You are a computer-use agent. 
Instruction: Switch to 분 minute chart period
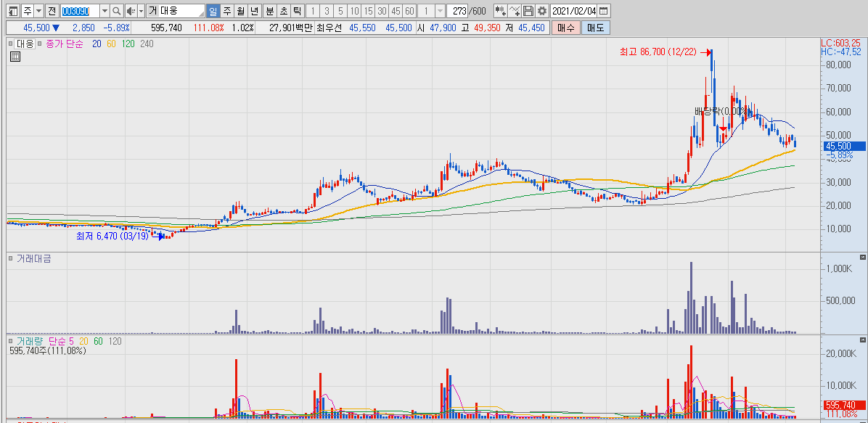coord(269,10)
